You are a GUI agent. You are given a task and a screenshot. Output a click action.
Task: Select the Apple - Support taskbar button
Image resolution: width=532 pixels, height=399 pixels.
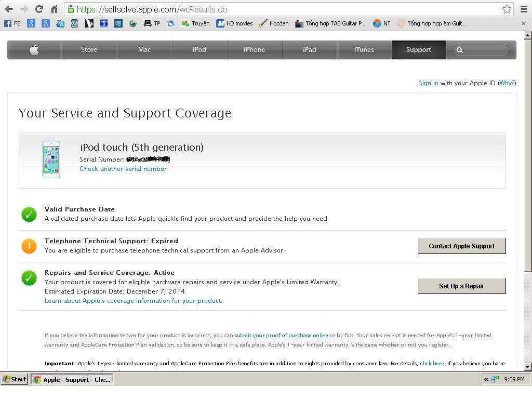pos(72,380)
